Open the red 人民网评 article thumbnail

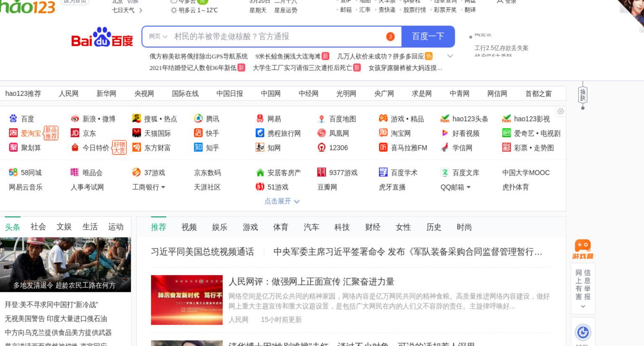tap(187, 300)
